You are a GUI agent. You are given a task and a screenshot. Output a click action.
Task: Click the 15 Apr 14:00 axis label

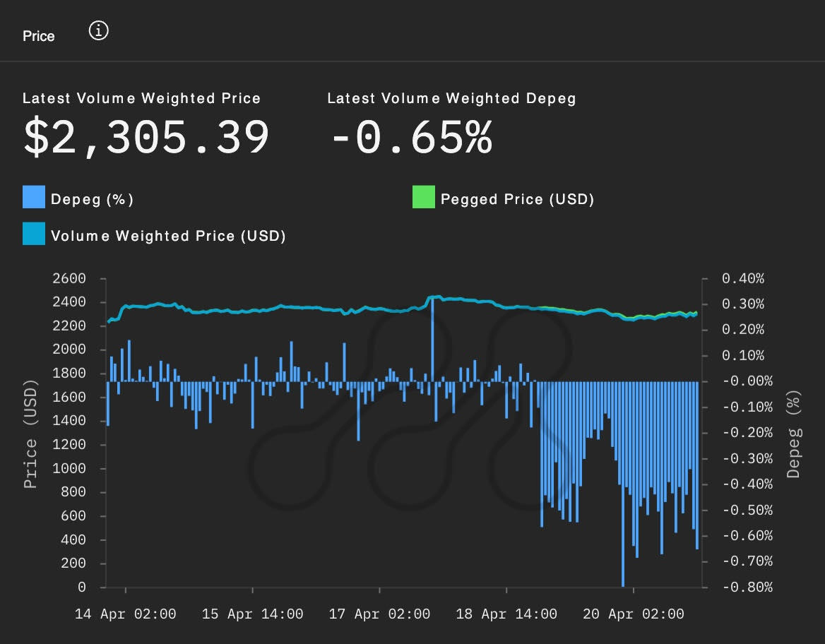pos(253,614)
